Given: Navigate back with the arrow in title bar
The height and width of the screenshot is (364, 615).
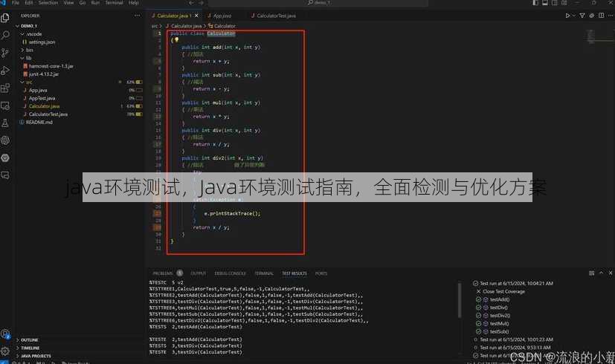Looking at the screenshot, I should coord(191,3).
